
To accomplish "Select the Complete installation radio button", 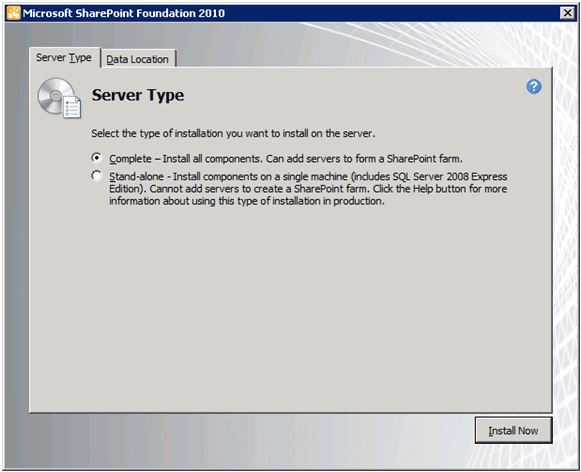I will 96,158.
